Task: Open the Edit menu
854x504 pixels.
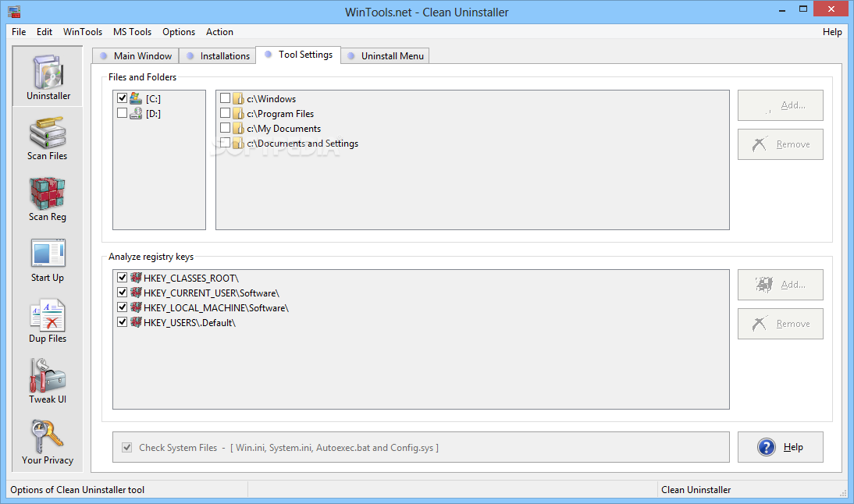Action: coord(44,31)
